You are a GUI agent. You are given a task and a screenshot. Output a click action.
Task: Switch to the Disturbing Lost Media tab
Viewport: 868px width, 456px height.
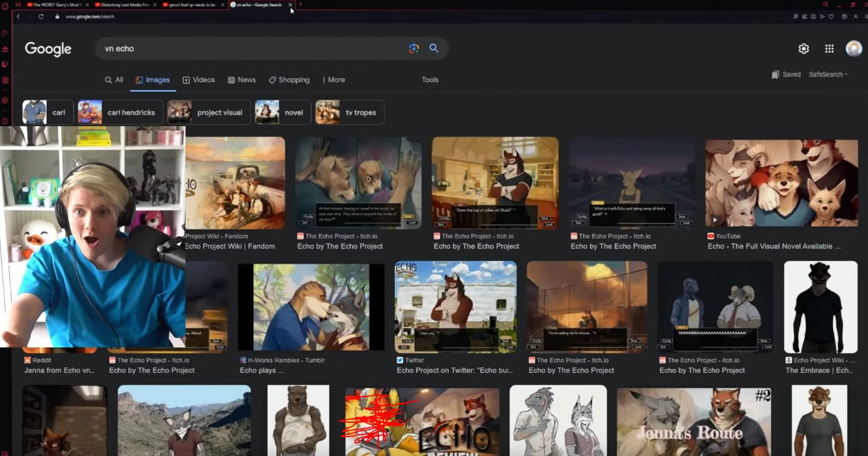pyautogui.click(x=124, y=4)
